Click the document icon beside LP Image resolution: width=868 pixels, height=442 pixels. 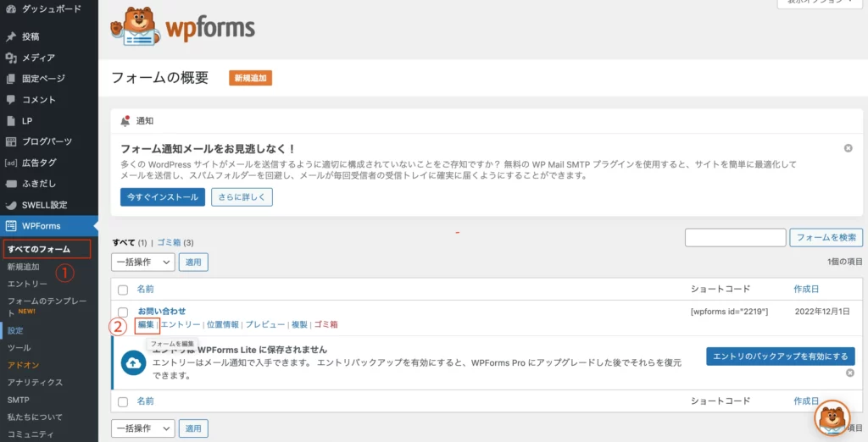tap(10, 120)
